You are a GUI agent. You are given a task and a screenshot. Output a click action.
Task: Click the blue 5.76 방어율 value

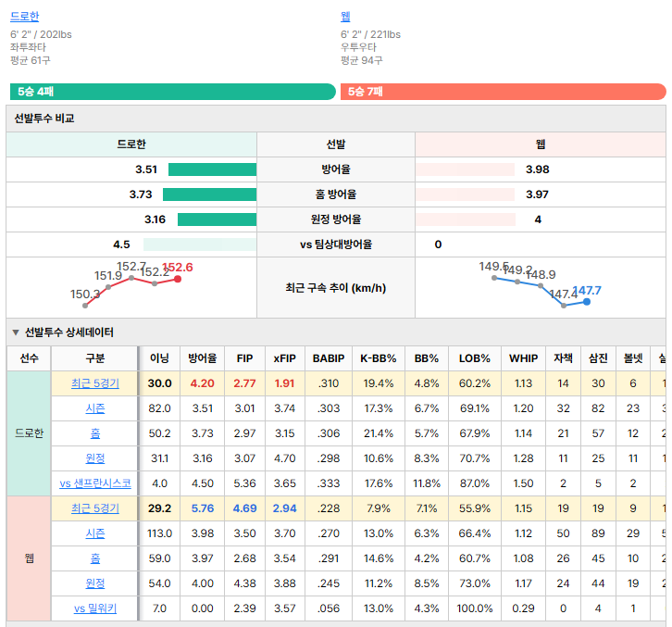(203, 508)
